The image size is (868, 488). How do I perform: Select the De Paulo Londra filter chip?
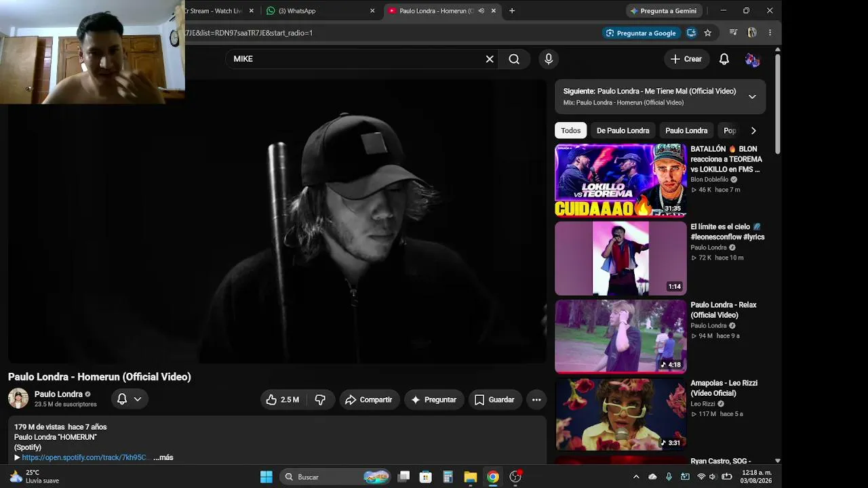pos(623,131)
